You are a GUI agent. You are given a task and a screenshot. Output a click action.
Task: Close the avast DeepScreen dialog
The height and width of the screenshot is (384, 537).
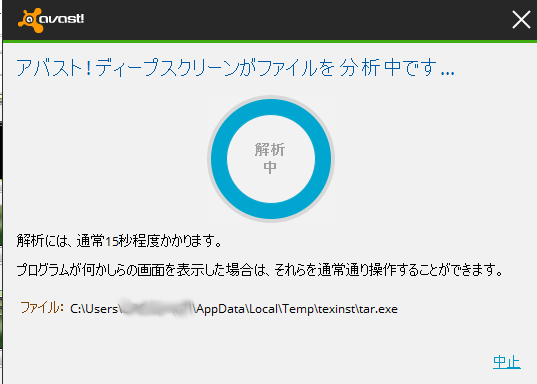[x=521, y=19]
